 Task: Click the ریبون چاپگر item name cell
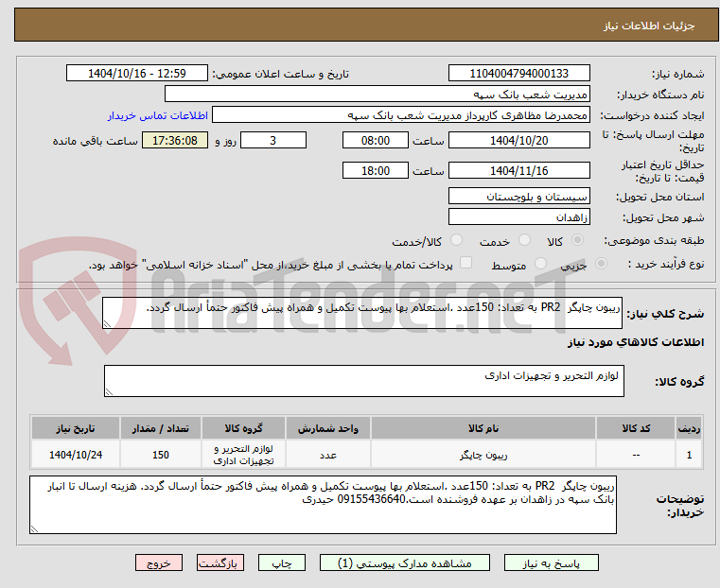click(x=483, y=455)
